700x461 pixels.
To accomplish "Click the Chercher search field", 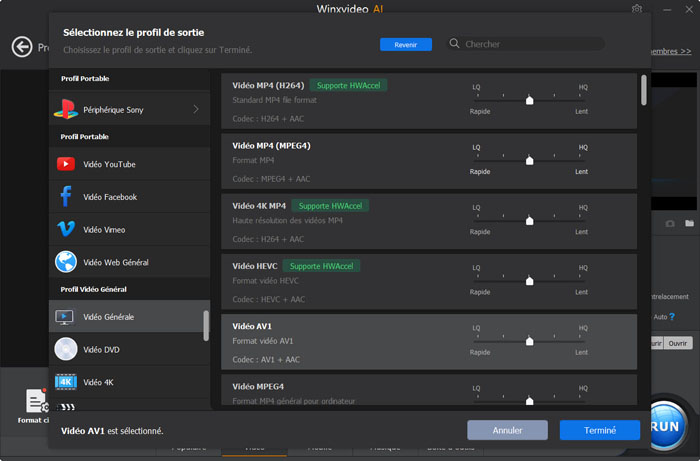I will point(530,44).
